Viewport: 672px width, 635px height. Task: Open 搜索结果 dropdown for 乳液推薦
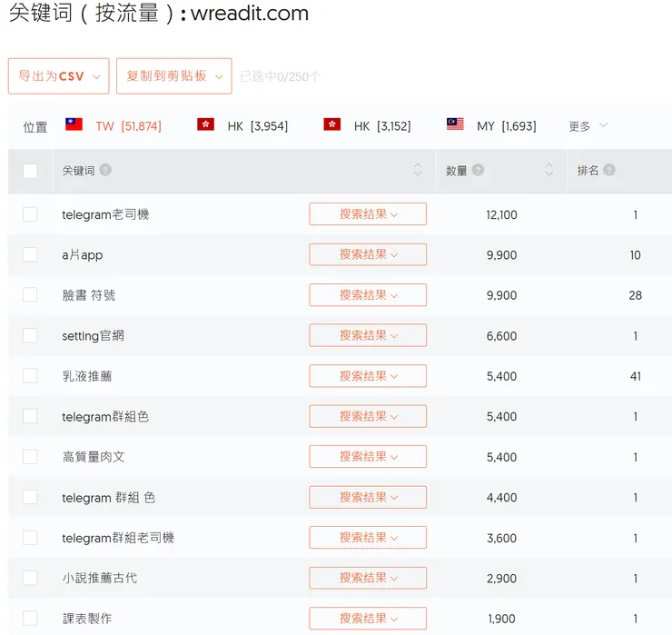tap(368, 376)
